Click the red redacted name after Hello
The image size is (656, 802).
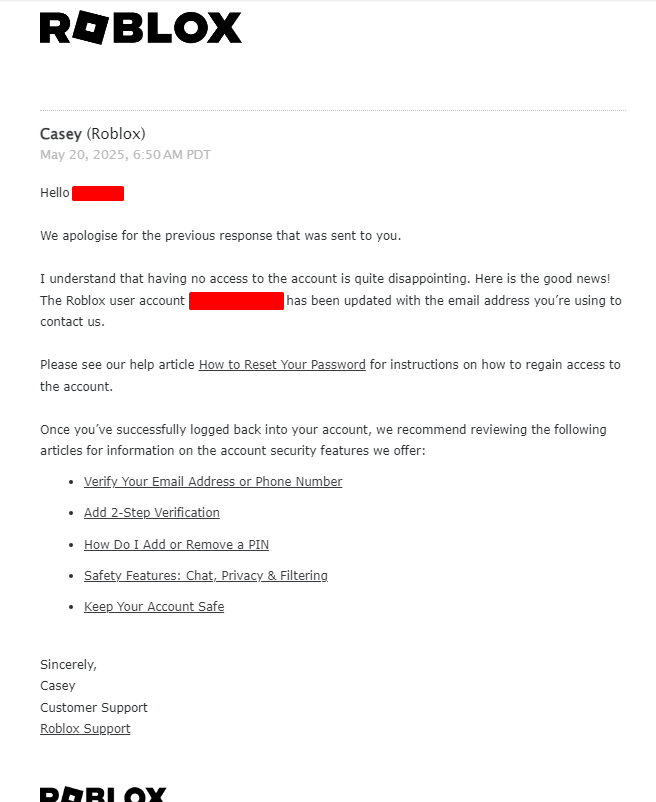point(98,193)
